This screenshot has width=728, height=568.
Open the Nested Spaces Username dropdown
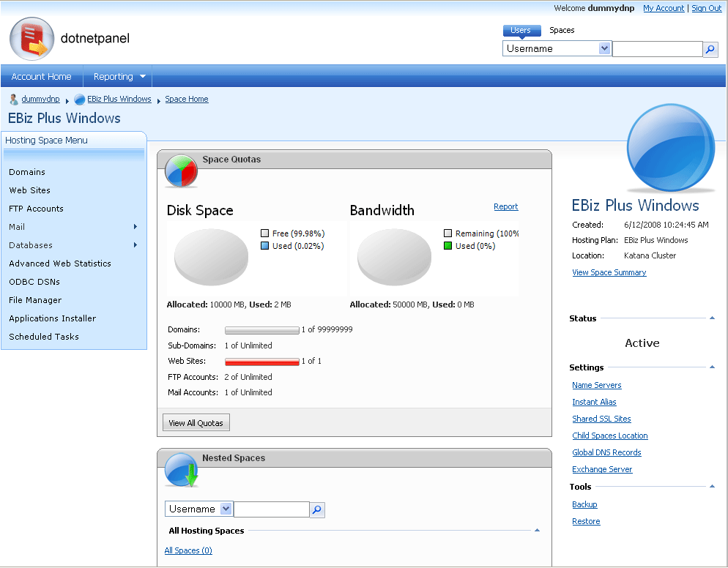click(x=226, y=509)
